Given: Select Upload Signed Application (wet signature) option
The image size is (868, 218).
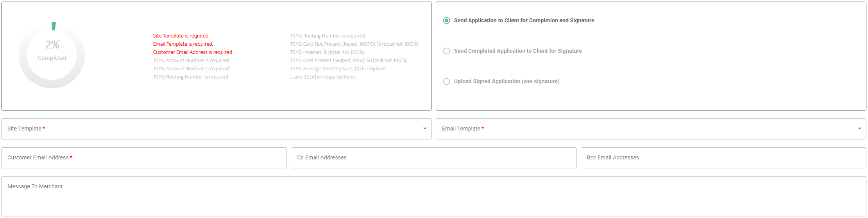Looking at the screenshot, I should pos(446,82).
